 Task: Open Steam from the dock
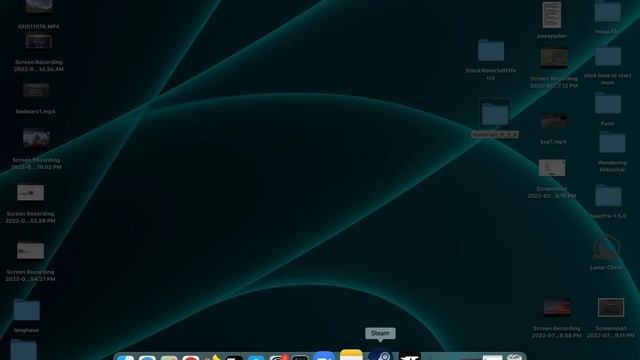coord(381,354)
